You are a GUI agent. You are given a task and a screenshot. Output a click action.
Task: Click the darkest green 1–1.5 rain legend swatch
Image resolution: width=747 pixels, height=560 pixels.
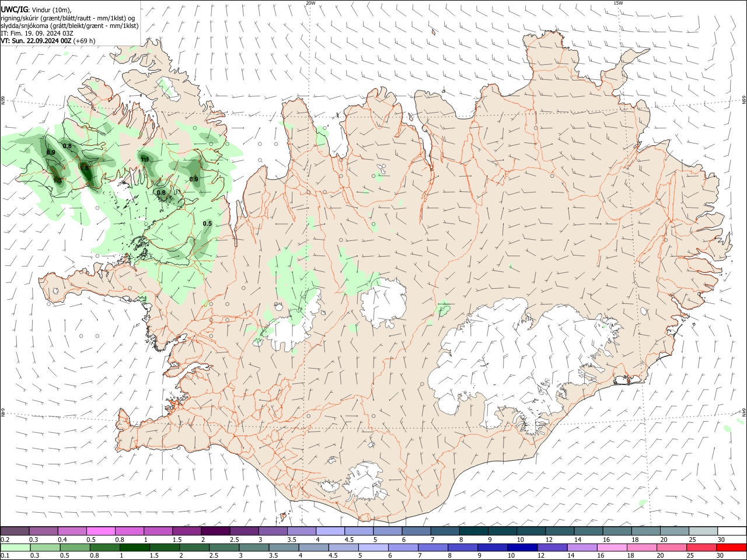(x=134, y=547)
